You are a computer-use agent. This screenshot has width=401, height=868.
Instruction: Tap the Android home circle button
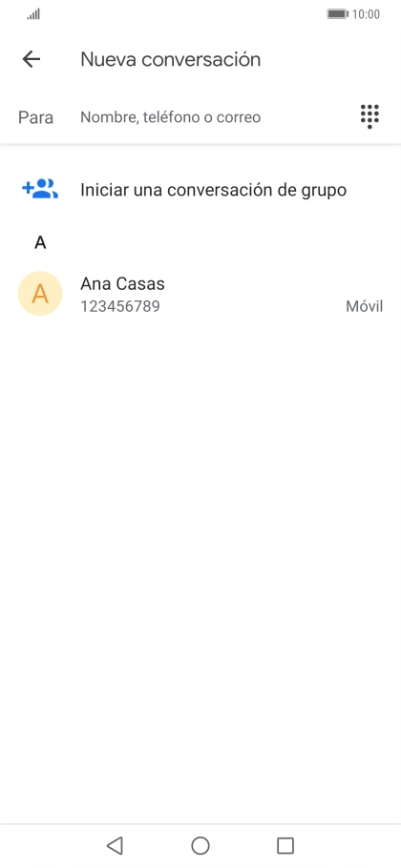click(200, 845)
